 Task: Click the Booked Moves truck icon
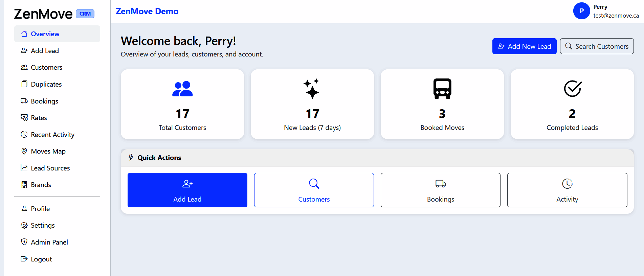[x=442, y=89]
